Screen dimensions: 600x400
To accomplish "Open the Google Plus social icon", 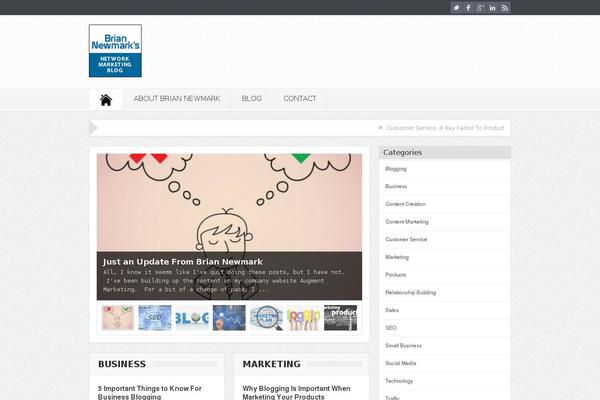I will (480, 8).
